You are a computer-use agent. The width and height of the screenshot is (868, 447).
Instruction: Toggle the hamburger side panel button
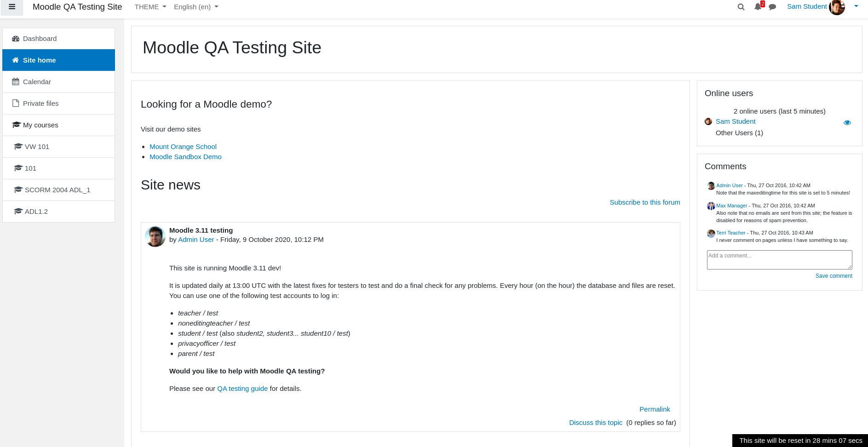(12, 7)
